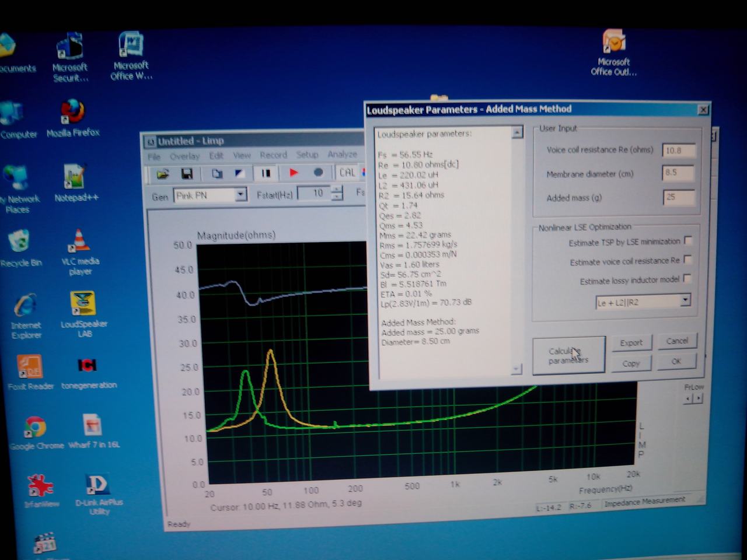This screenshot has width=747, height=560.
Task: Click the CAL calibrate toolbar button
Action: click(347, 172)
